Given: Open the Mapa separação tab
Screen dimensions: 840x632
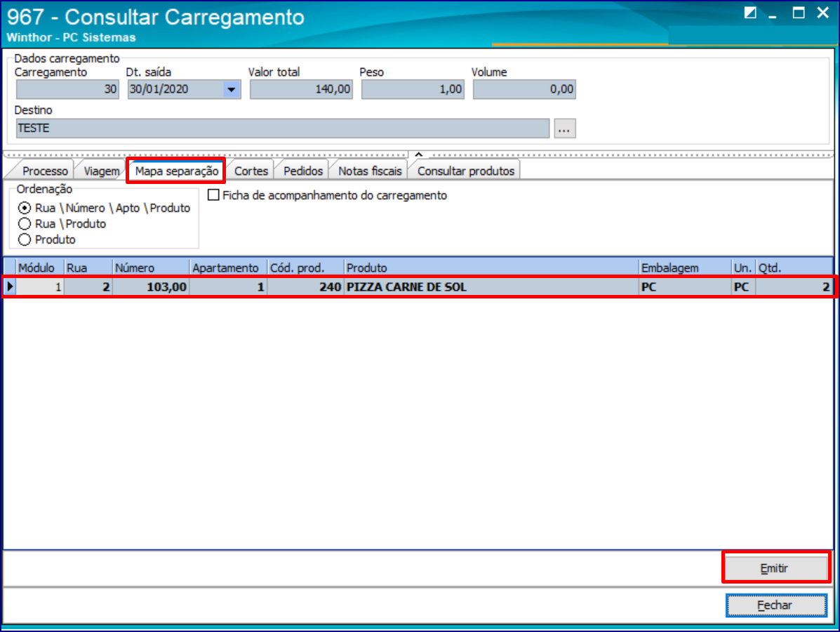Looking at the screenshot, I should (x=176, y=171).
